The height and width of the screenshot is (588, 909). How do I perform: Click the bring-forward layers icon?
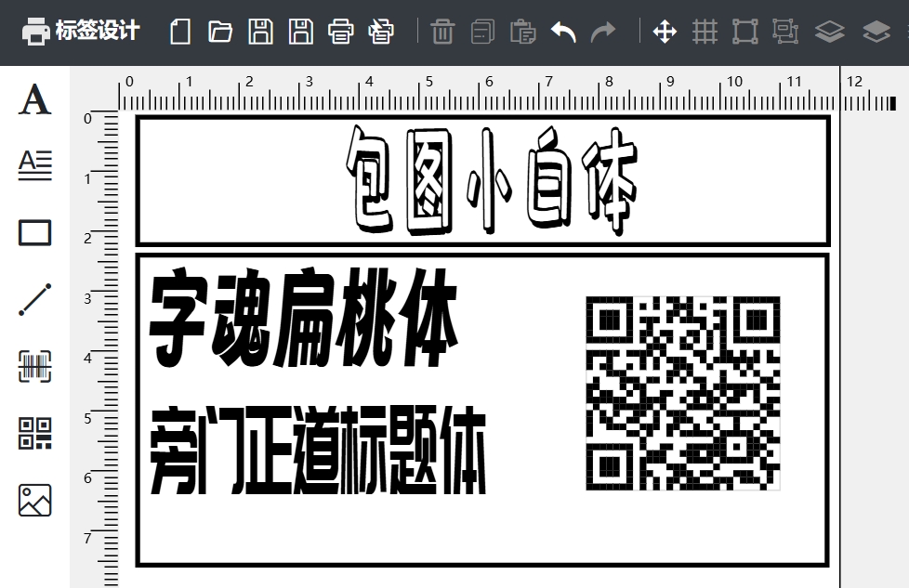(829, 31)
